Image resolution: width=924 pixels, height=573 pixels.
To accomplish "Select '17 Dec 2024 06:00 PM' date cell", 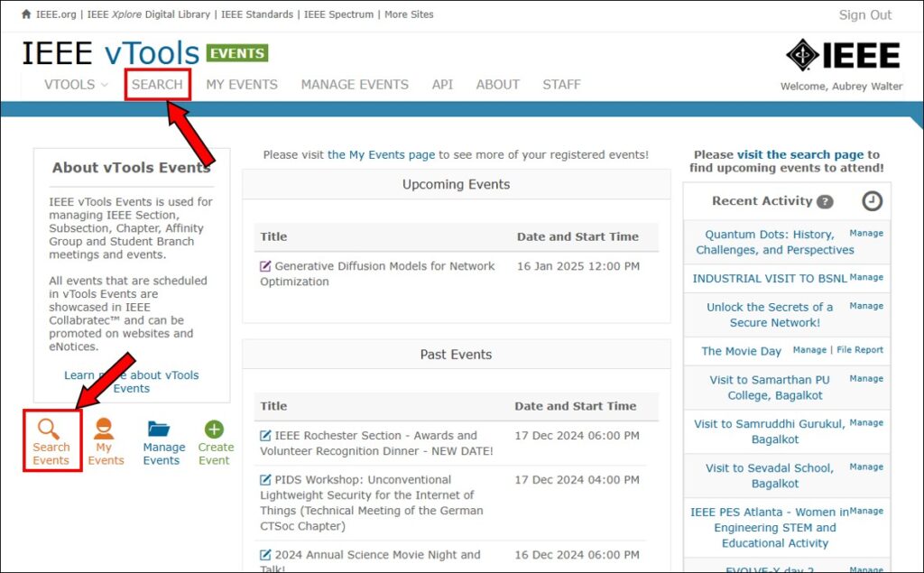I will coord(577,436).
